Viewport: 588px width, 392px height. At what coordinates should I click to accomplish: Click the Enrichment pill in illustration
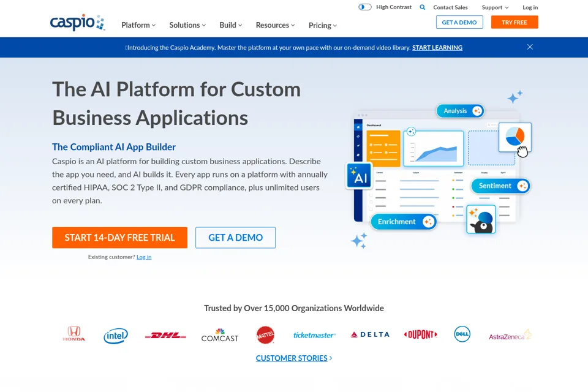404,222
